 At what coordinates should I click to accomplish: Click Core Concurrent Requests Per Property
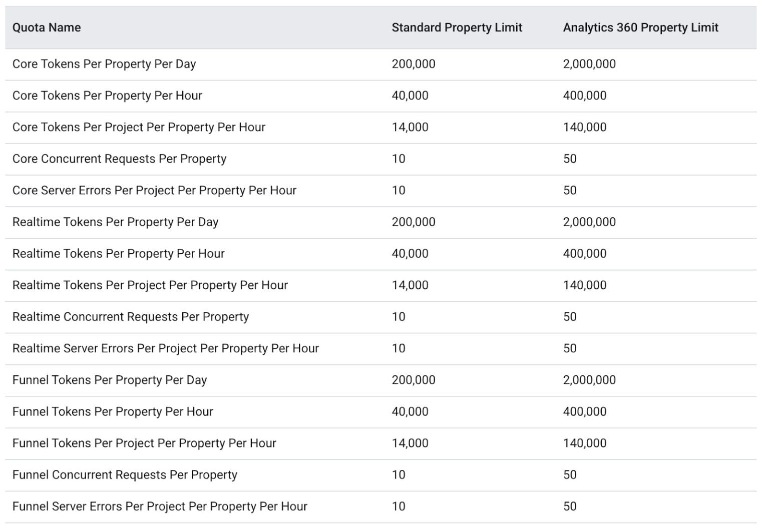tap(119, 159)
